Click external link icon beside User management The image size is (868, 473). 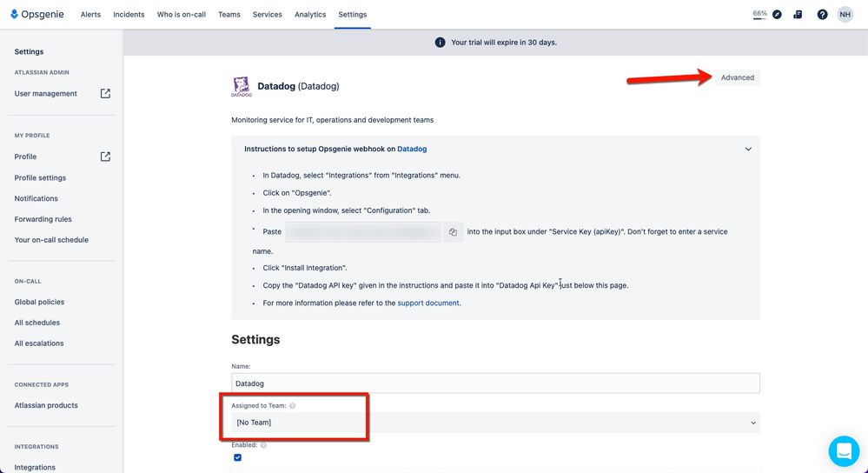point(105,94)
